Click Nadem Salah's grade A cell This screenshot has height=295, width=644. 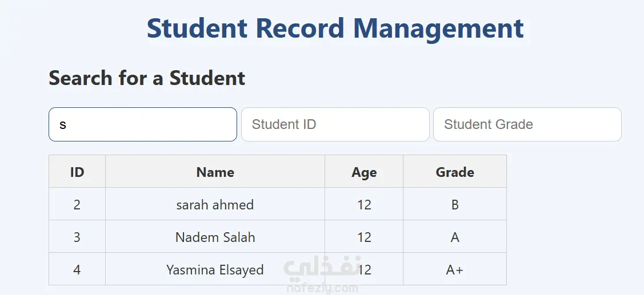pos(455,237)
